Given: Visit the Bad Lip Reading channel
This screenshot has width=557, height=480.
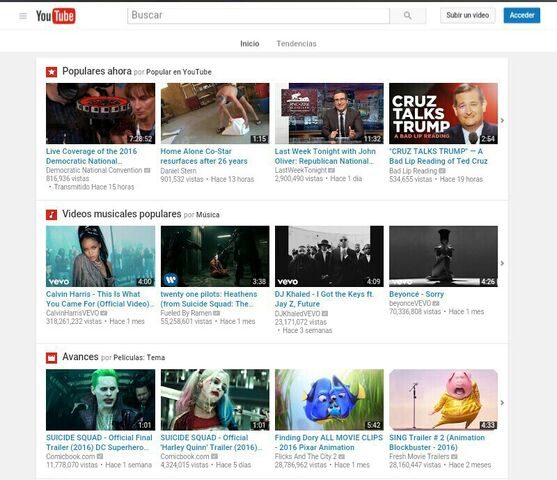Looking at the screenshot, I should point(413,171).
